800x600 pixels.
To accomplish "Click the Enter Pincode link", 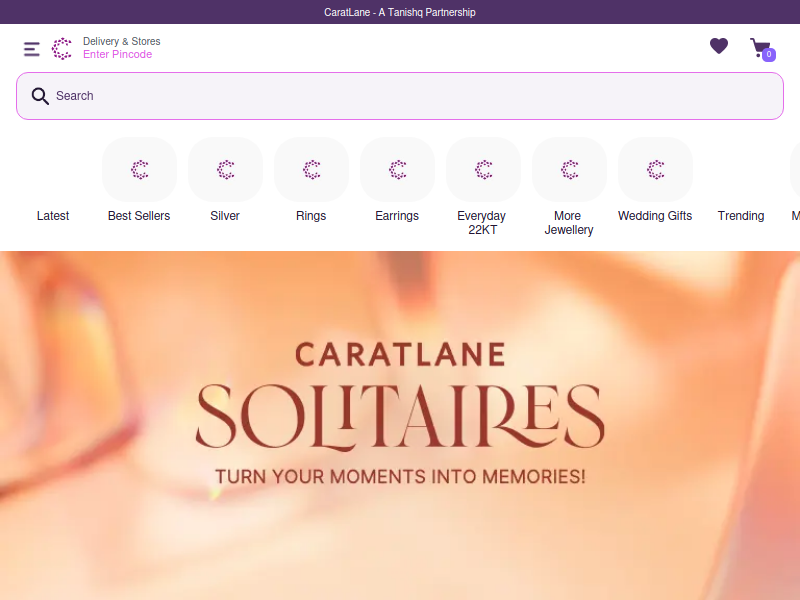I will pos(117,54).
